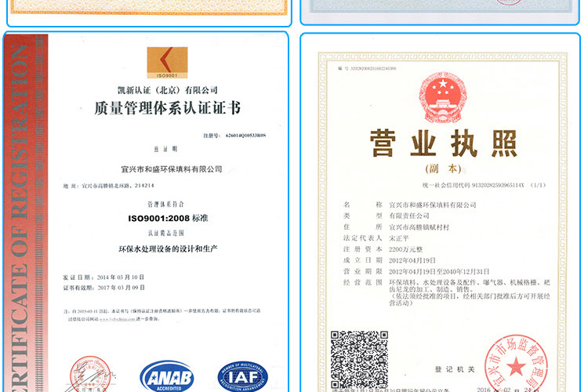The height and width of the screenshot is (392, 588).
Task: Click the vertical CERTIFICATE OF REGISTRATION banner
Action: (26, 213)
